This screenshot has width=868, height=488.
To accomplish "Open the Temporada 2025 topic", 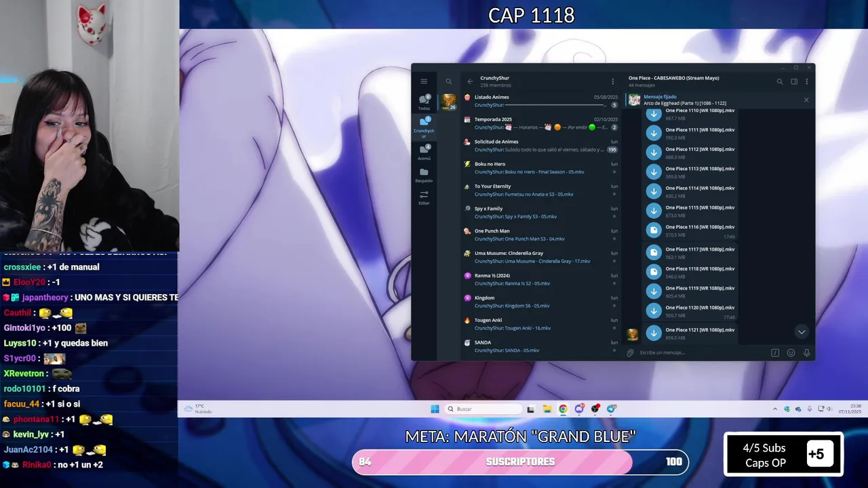I will 540,123.
